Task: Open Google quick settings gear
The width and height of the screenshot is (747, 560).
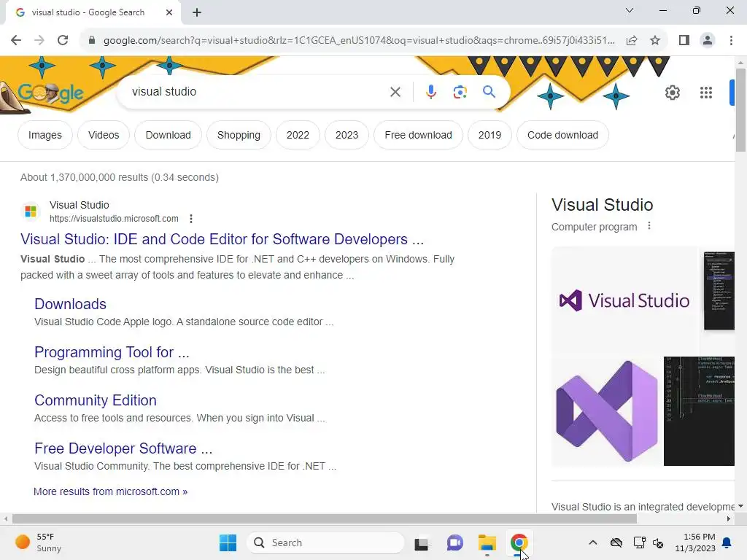Action: [x=672, y=93]
